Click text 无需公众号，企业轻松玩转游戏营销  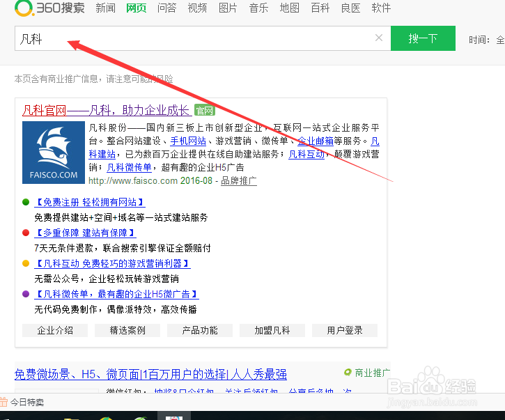(107, 279)
